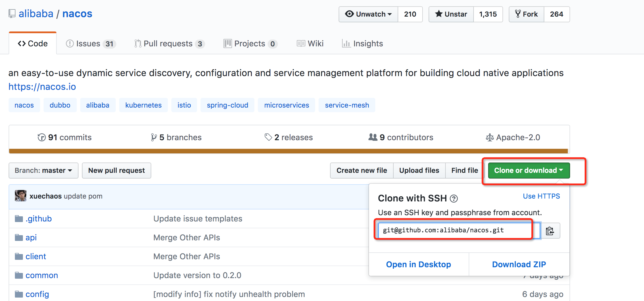The height and width of the screenshot is (301, 644).
Task: Open Update issue templates commit message
Action: (x=198, y=219)
